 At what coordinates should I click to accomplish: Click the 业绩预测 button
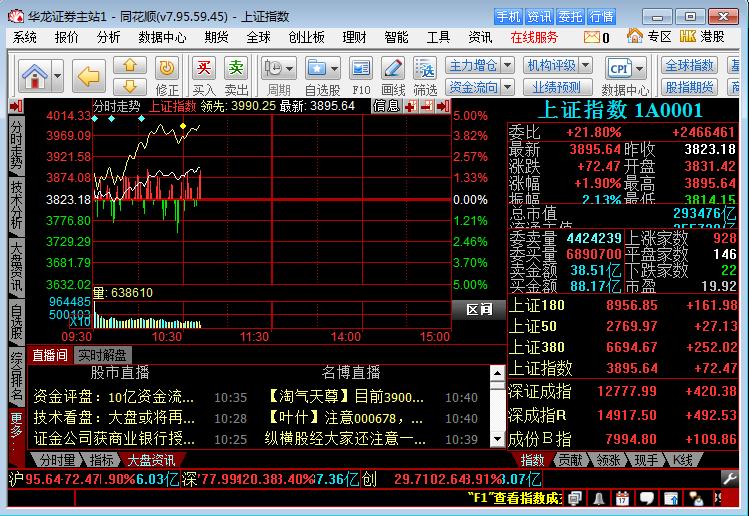[556, 87]
